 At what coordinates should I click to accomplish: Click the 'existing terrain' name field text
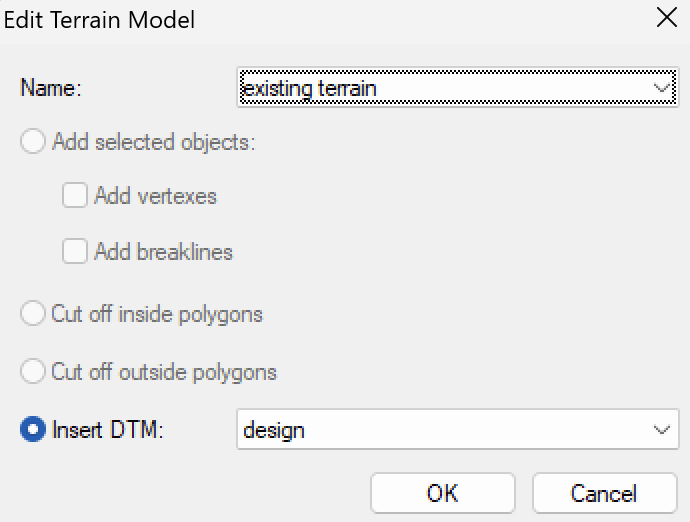tap(309, 88)
